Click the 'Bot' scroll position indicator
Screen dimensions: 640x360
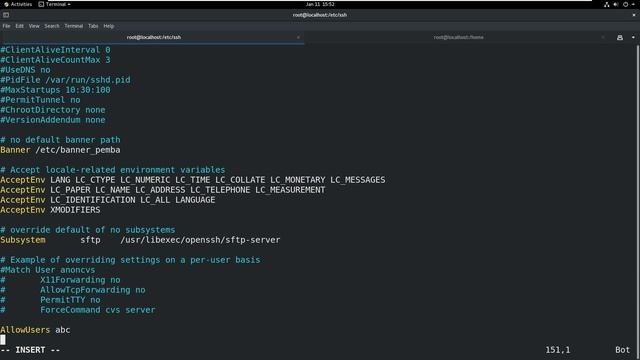[x=622, y=350]
